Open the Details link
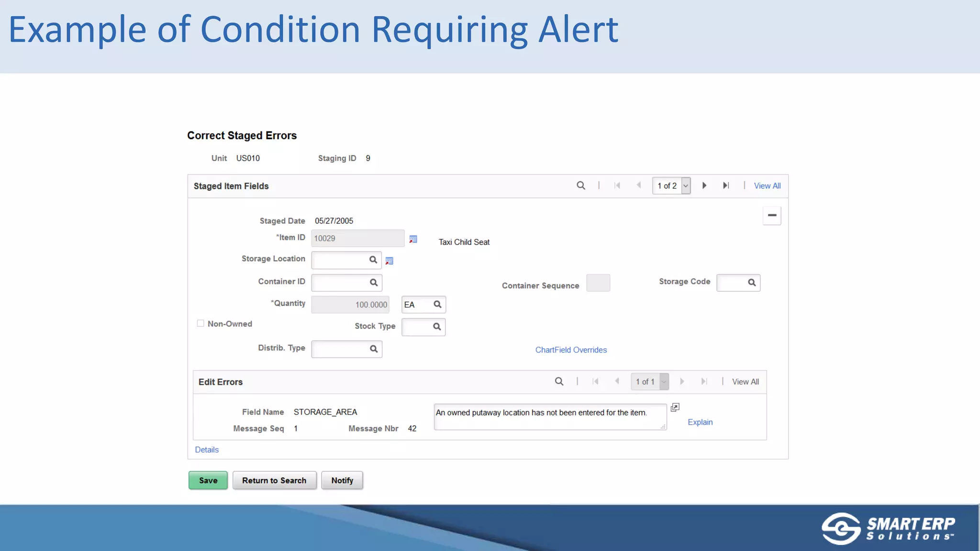 pyautogui.click(x=207, y=450)
